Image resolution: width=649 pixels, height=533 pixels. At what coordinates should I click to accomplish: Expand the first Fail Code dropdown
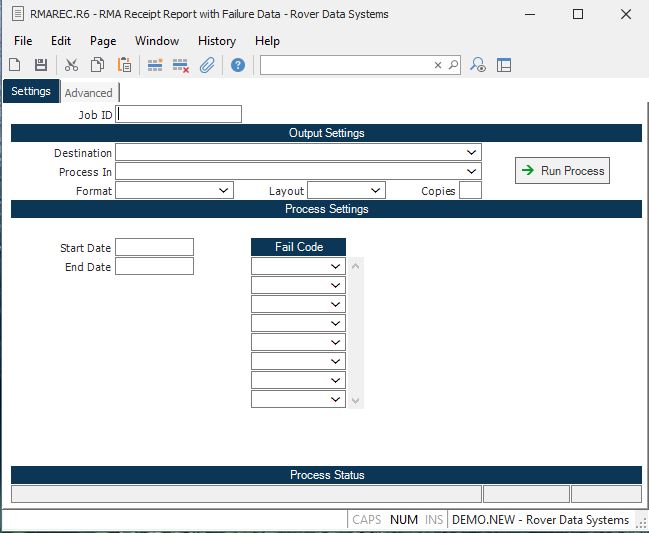pyautogui.click(x=336, y=266)
